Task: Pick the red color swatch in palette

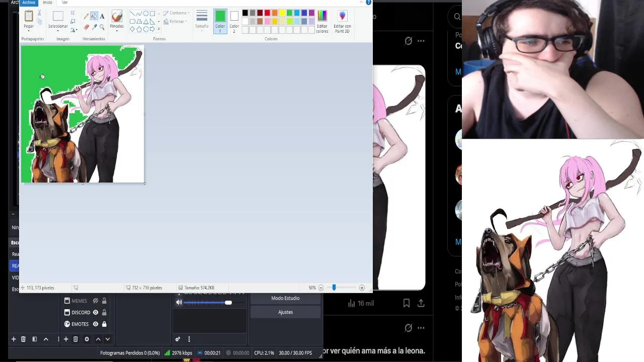Action: [267, 13]
